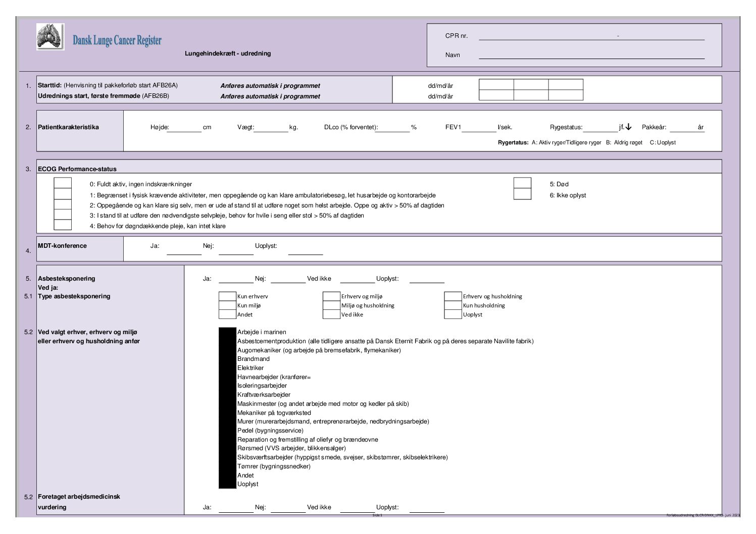This screenshot has width=756, height=534.
Task: Select the occupation 'Murer'
Action: point(333,421)
